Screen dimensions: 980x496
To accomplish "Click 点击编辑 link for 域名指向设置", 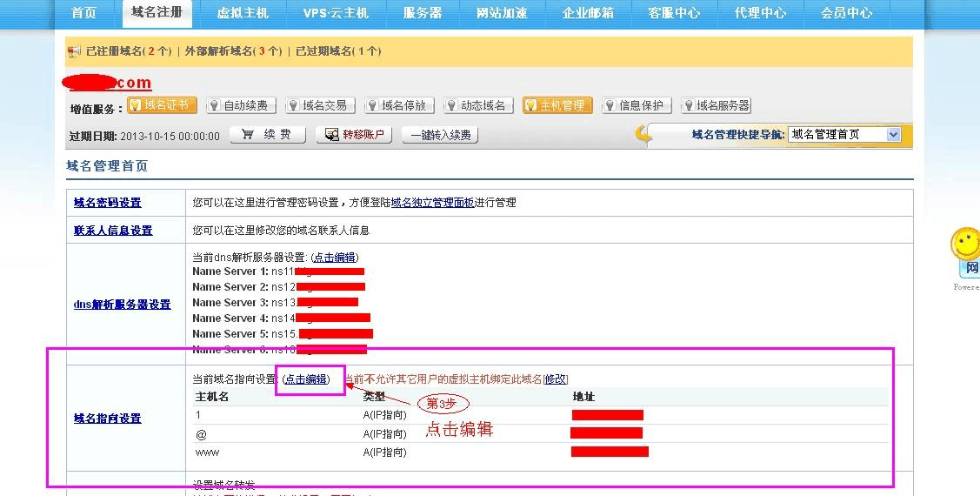I will (x=307, y=379).
